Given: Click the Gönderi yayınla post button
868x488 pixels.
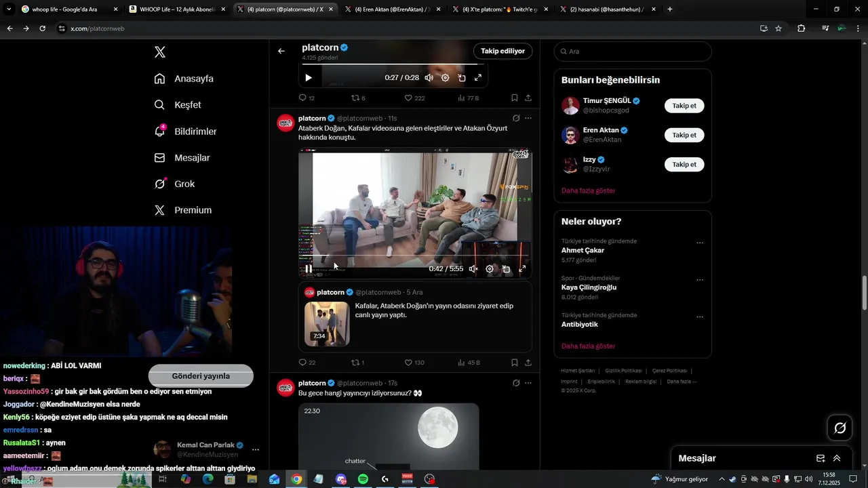Looking at the screenshot, I should 201,376.
